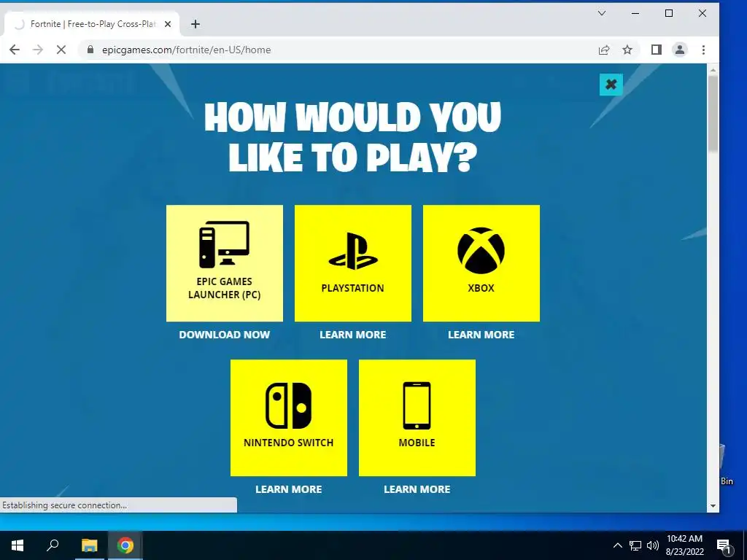Viewport: 747px width, 560px height.
Task: Select the Epic Games Launcher (PC) tile
Action: click(x=225, y=263)
